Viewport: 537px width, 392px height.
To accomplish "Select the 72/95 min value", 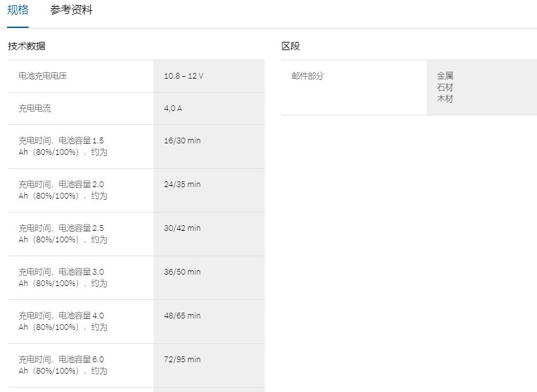I will click(182, 359).
